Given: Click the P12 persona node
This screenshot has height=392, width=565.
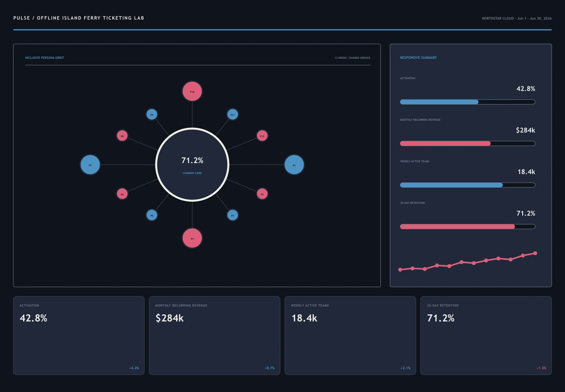Looking at the screenshot, I should (262, 136).
